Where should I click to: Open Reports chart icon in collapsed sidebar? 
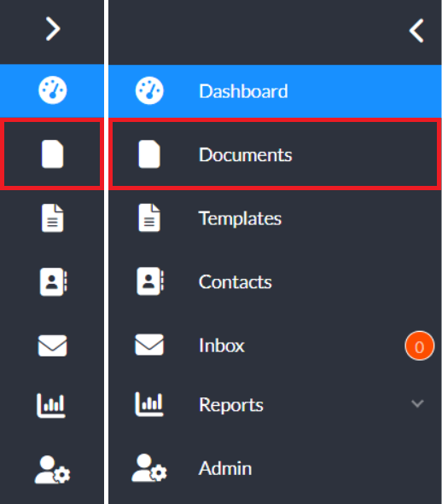coord(51,405)
